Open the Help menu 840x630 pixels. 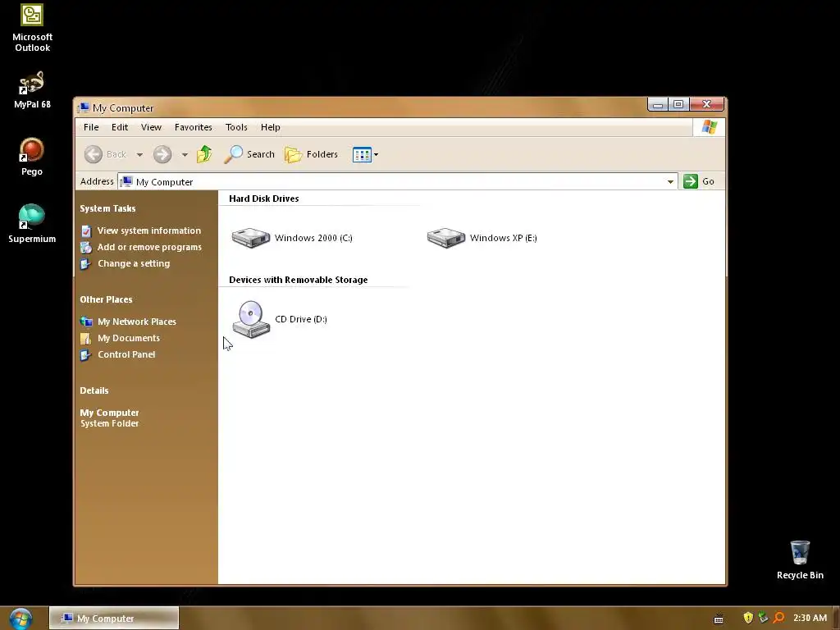pos(271,127)
